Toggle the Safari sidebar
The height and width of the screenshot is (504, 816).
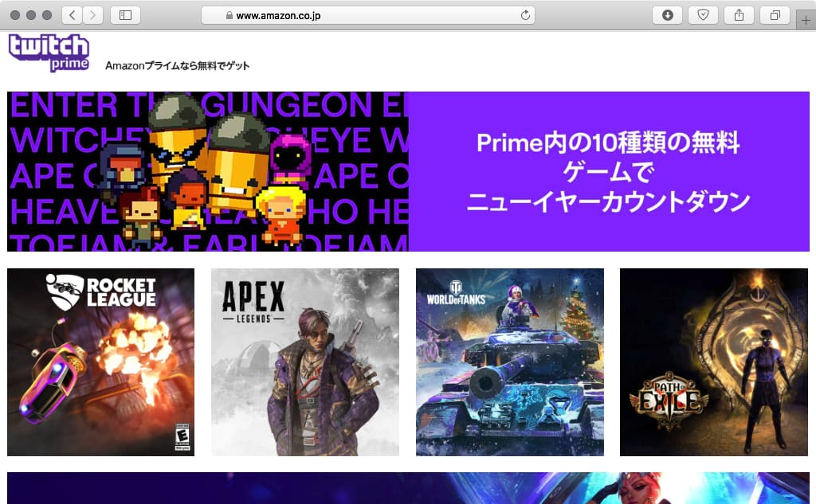125,15
